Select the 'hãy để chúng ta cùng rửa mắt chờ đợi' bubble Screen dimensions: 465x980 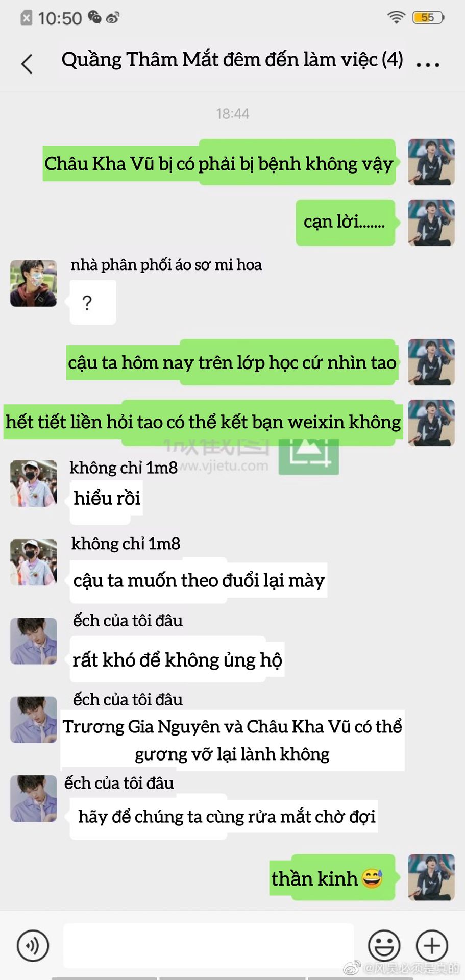tap(224, 817)
